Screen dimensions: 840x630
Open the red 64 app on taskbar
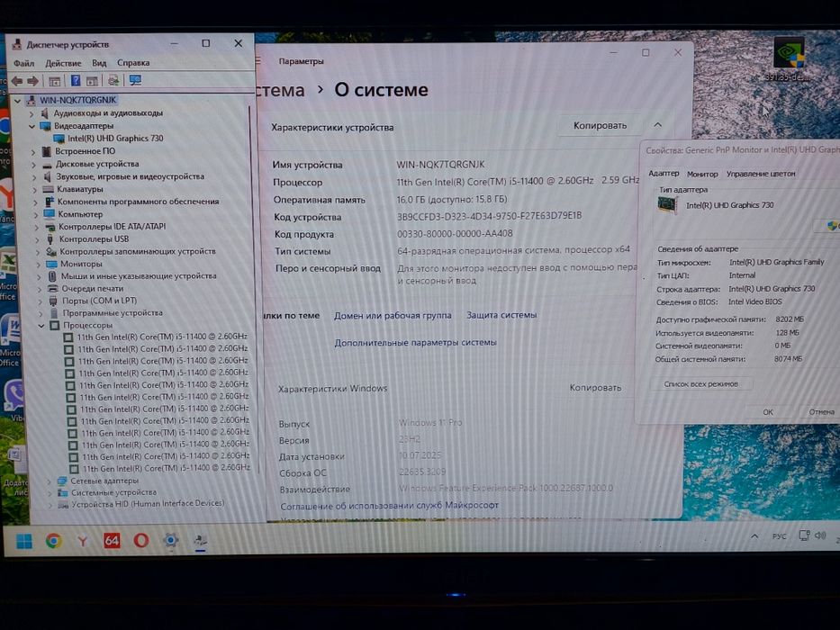point(112,541)
